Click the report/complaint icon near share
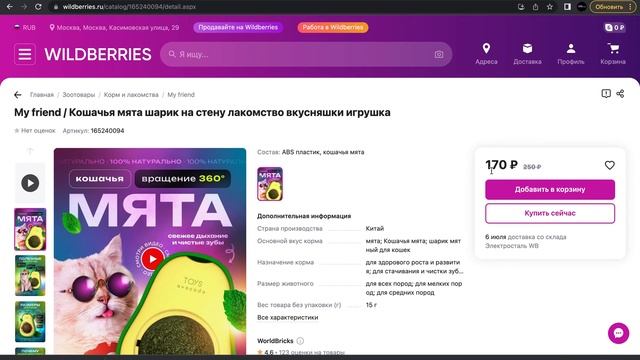This screenshot has width=640, height=360. [x=606, y=93]
